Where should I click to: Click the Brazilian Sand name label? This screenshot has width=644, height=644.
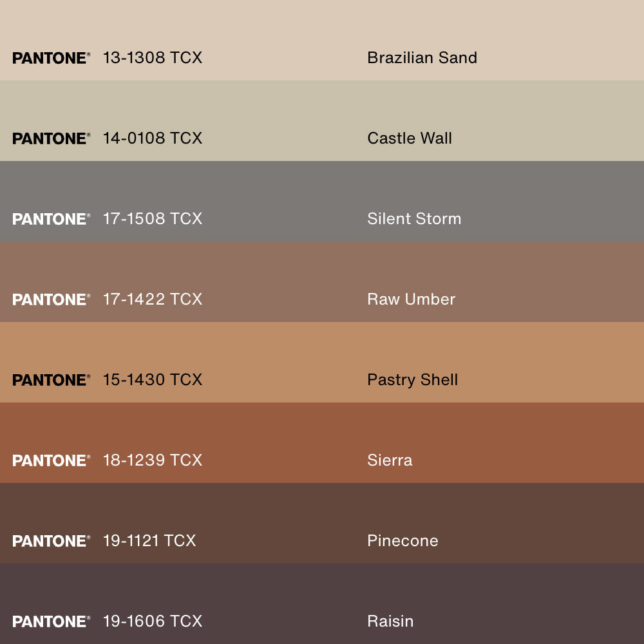[x=422, y=58]
